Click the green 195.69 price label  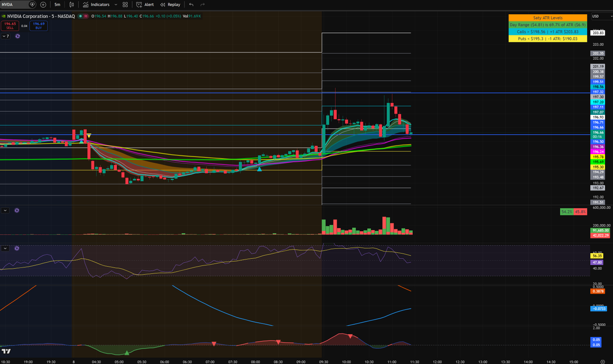coord(598,162)
